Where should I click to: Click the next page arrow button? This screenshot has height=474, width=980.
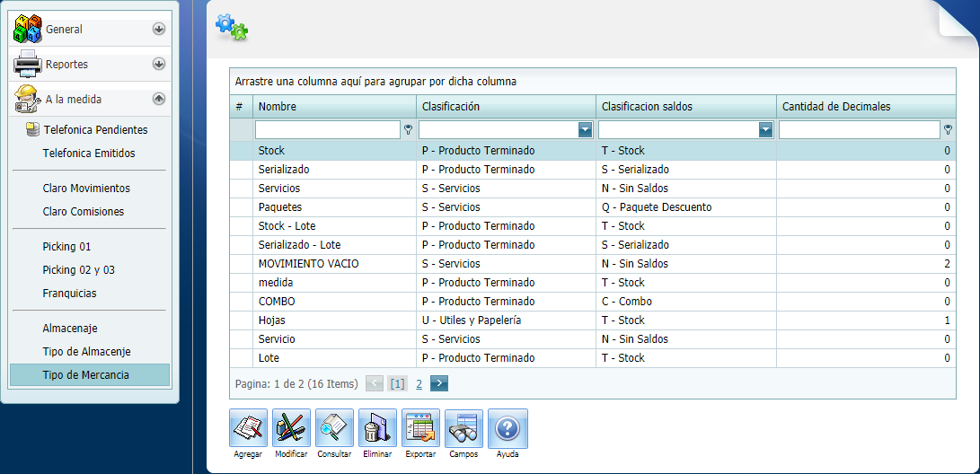438,383
